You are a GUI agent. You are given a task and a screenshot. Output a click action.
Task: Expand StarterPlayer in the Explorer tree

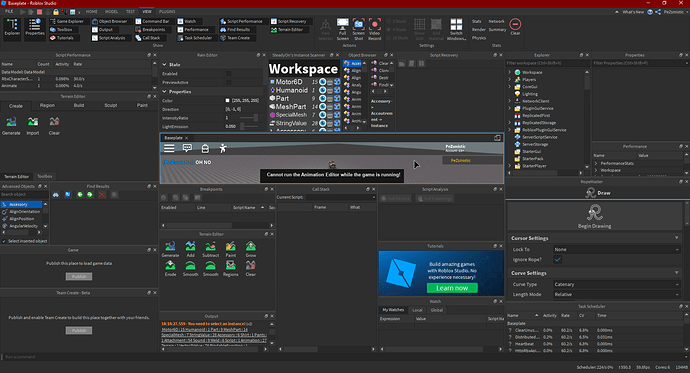(510, 166)
